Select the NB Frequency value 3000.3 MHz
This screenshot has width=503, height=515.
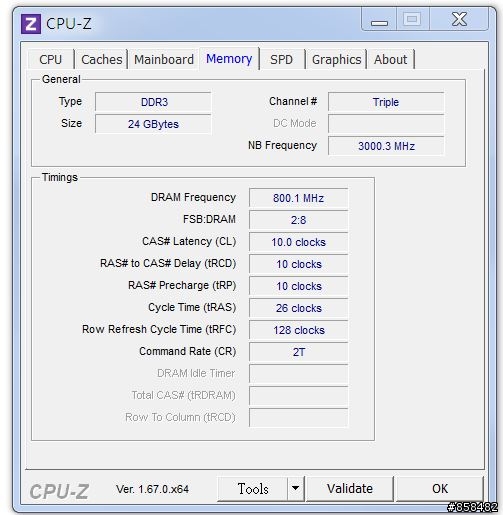(x=386, y=146)
